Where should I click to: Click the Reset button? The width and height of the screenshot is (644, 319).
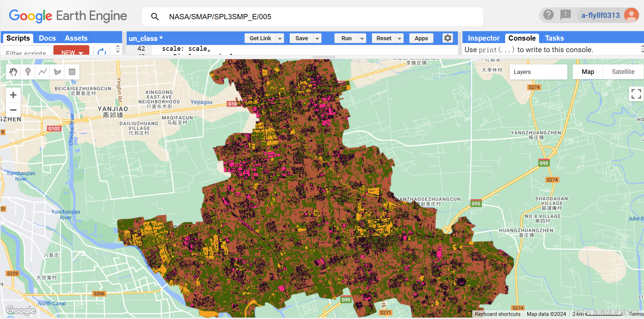tap(384, 38)
